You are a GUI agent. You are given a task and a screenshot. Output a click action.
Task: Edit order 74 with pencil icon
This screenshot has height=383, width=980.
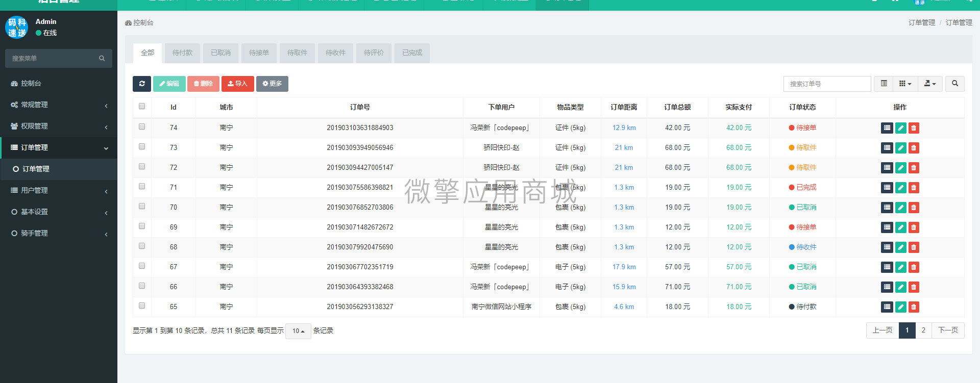point(901,128)
